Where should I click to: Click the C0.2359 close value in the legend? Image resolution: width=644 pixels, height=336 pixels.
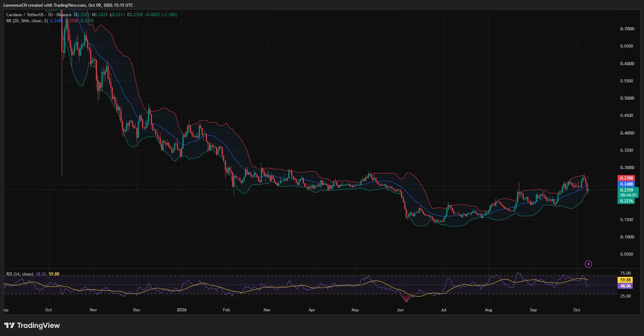pos(135,15)
